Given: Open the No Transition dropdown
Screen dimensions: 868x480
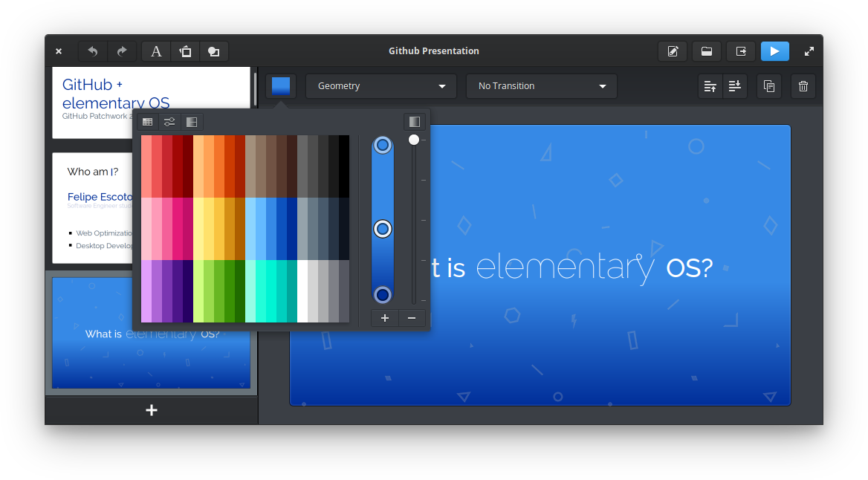Looking at the screenshot, I should click(542, 86).
